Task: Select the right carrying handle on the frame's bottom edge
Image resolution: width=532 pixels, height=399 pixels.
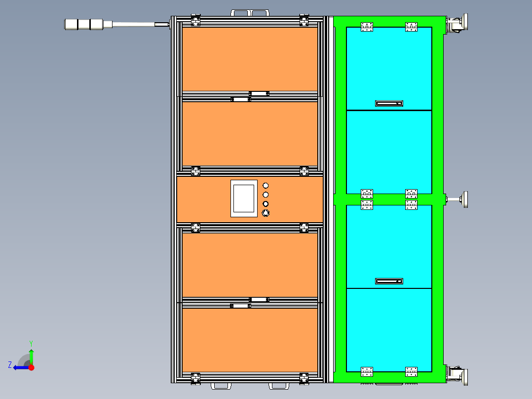Action: pyautogui.click(x=279, y=386)
